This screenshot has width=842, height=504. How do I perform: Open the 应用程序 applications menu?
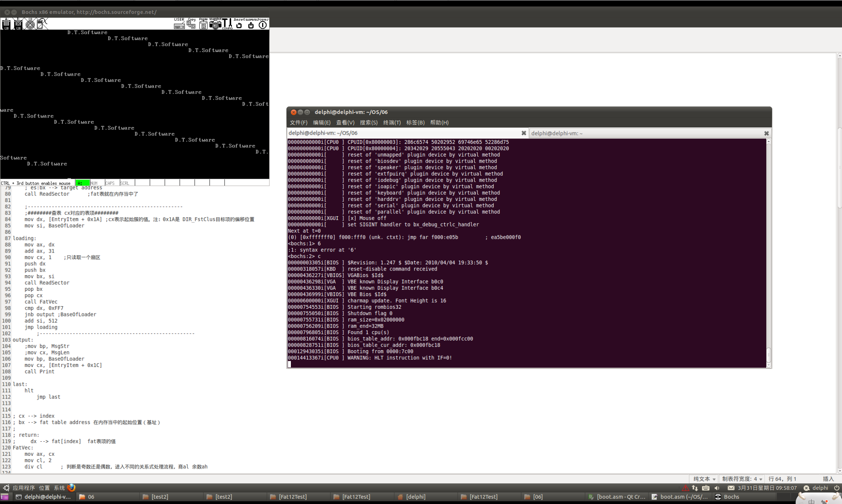coord(23,488)
